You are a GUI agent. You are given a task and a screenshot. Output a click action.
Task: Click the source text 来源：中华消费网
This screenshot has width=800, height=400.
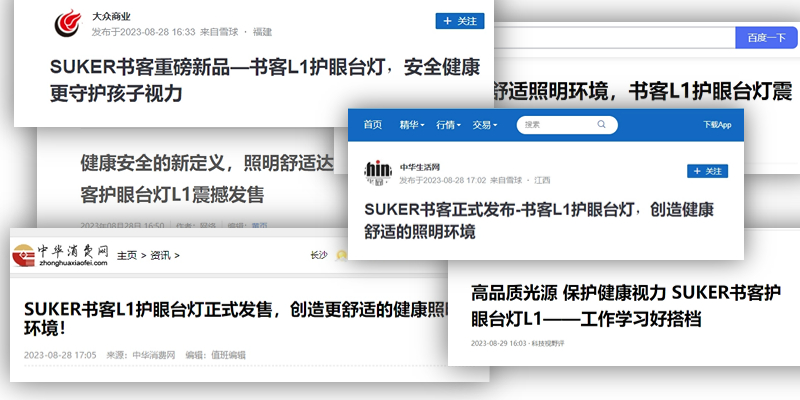point(140,355)
